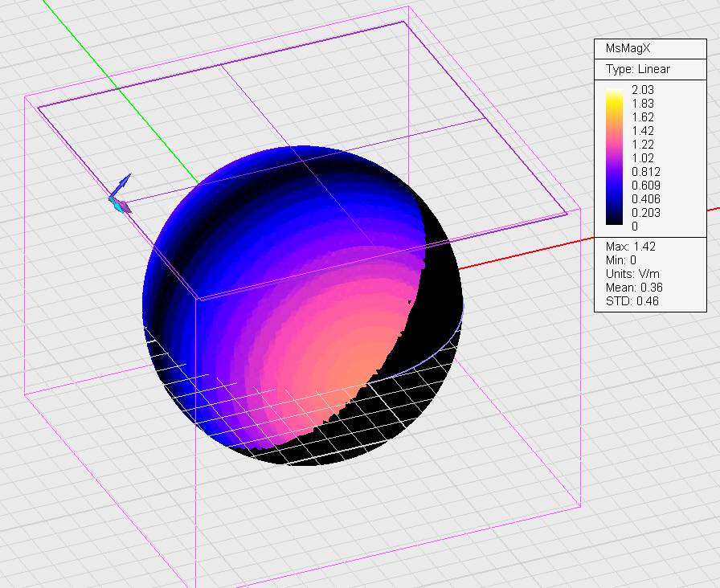Screen dimensions: 720x588
Task: Click the Type: Linear legend label
Action: tap(637, 69)
